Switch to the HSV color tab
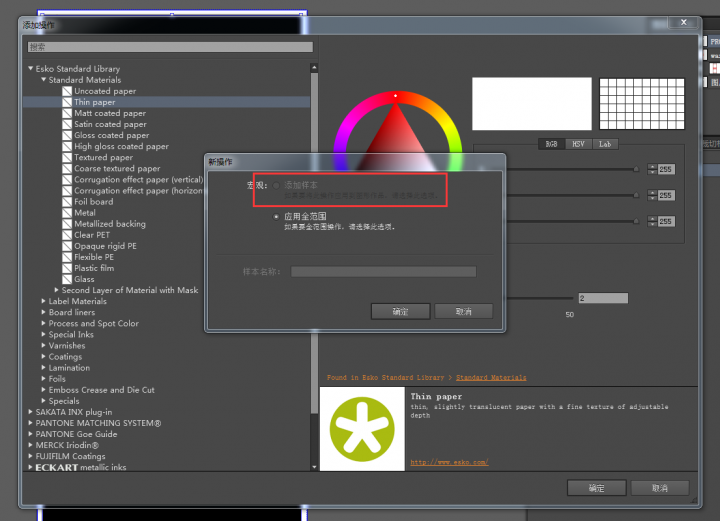 pos(578,144)
